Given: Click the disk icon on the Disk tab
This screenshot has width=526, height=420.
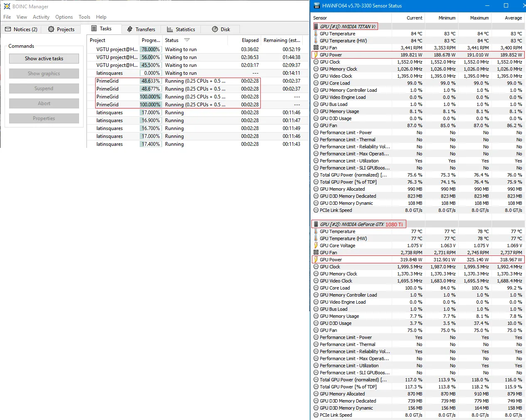Looking at the screenshot, I should coord(215,29).
